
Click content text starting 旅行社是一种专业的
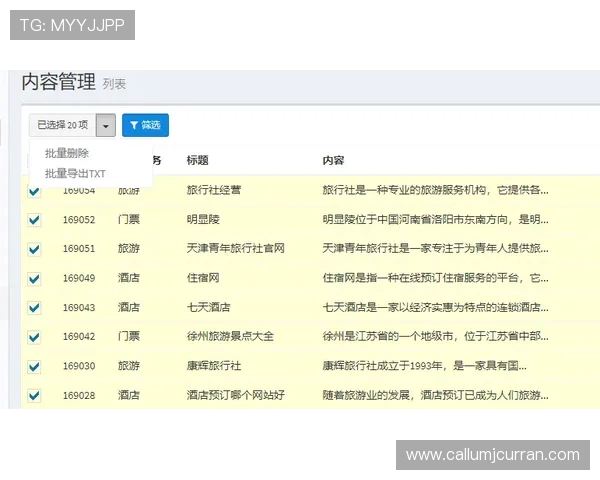click(435, 190)
